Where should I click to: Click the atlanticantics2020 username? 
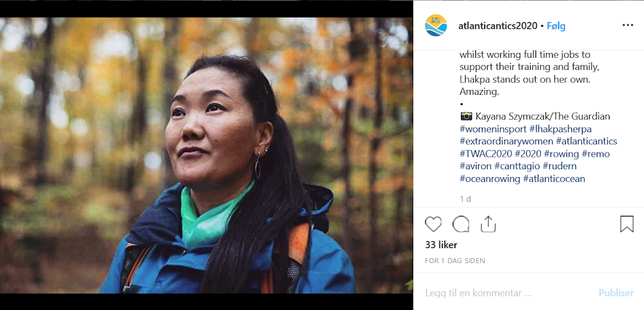coord(497,26)
